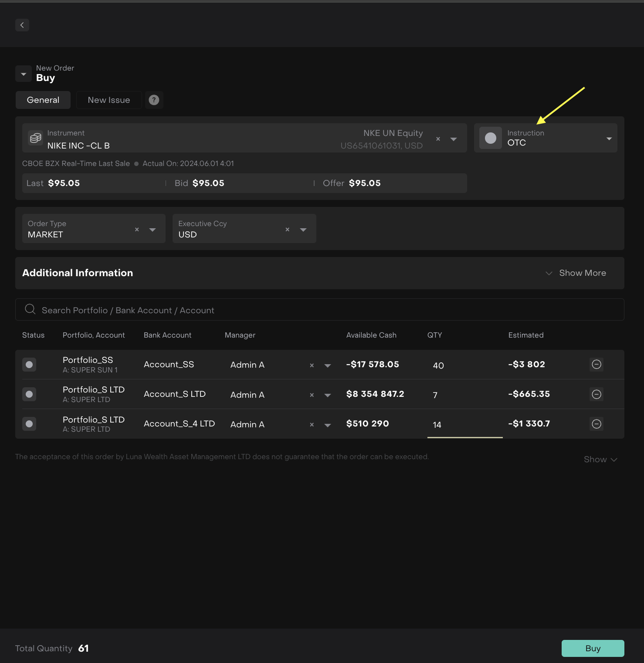The image size is (644, 663).
Task: Remove the Portfolio_SS row using its minus icon
Action: [x=596, y=365]
